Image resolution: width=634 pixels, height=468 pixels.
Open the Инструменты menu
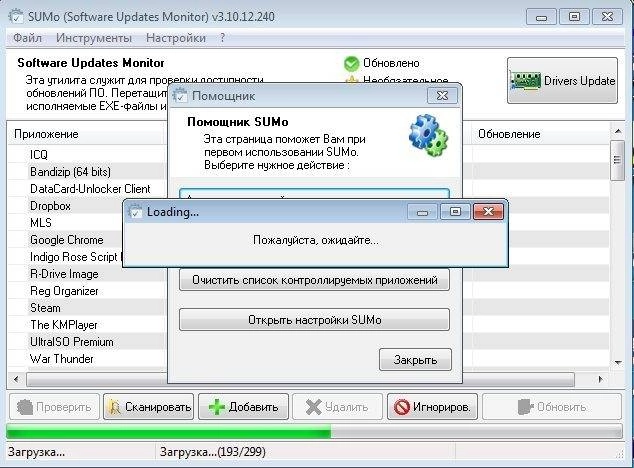[94, 38]
